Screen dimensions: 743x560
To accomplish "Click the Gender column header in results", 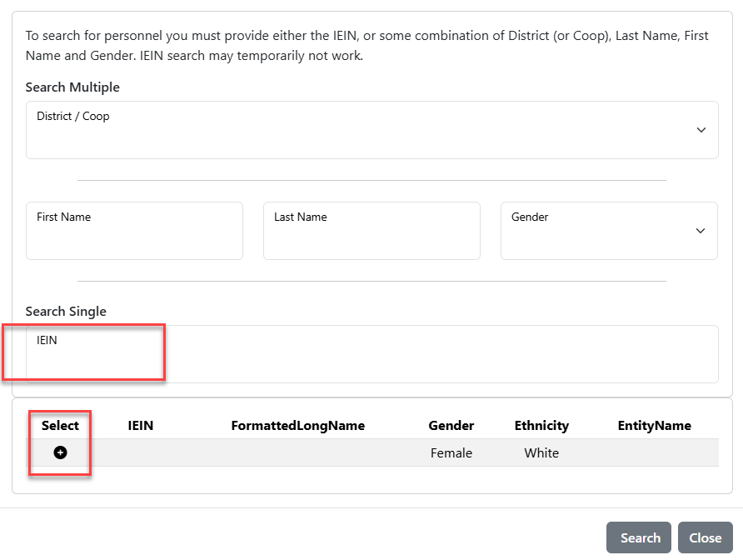I will coord(451,425).
